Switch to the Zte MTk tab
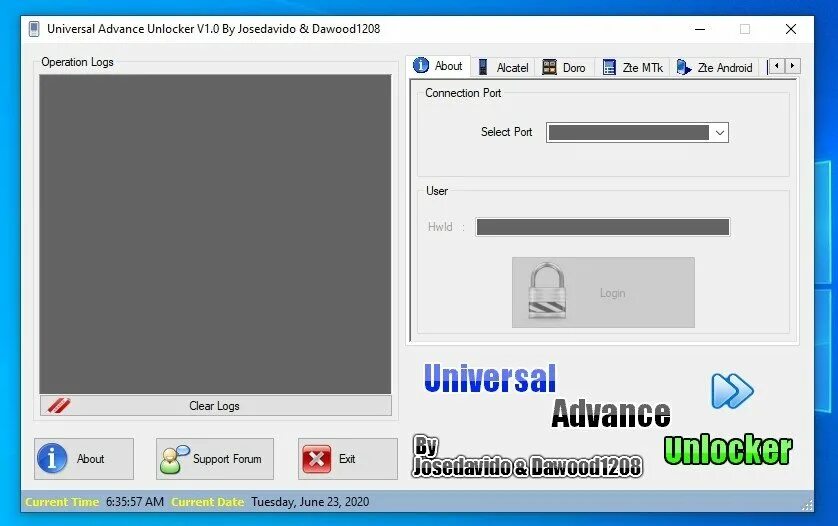The height and width of the screenshot is (526, 838). (632, 67)
